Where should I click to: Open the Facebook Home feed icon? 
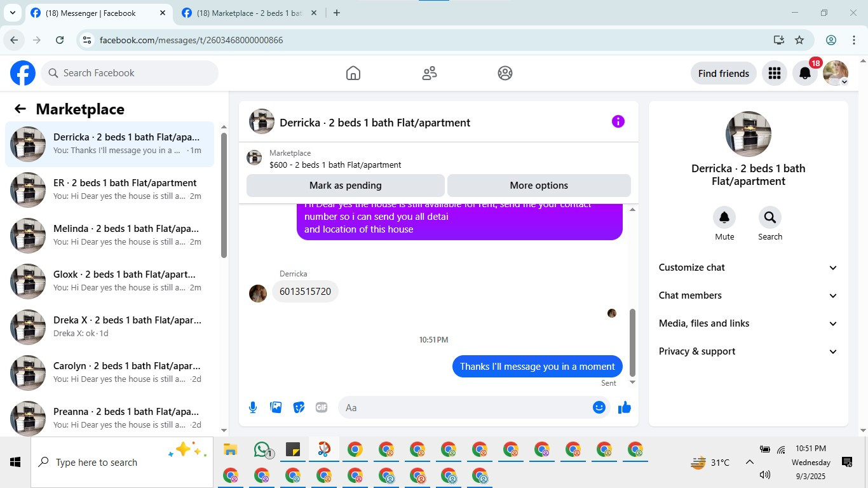(353, 73)
